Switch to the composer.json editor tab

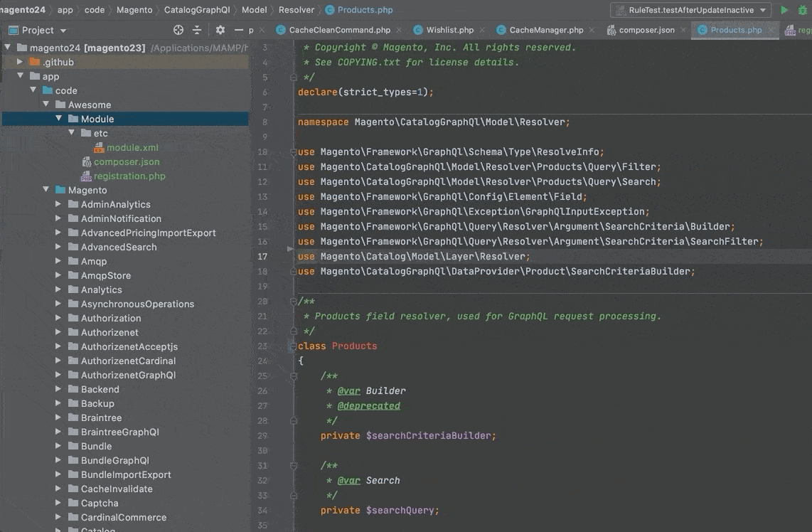(646, 30)
